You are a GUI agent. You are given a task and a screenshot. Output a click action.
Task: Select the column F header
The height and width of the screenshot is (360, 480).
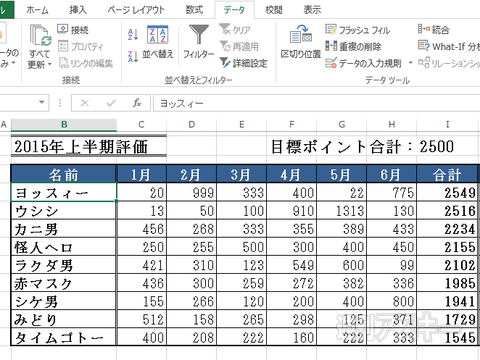coord(292,125)
